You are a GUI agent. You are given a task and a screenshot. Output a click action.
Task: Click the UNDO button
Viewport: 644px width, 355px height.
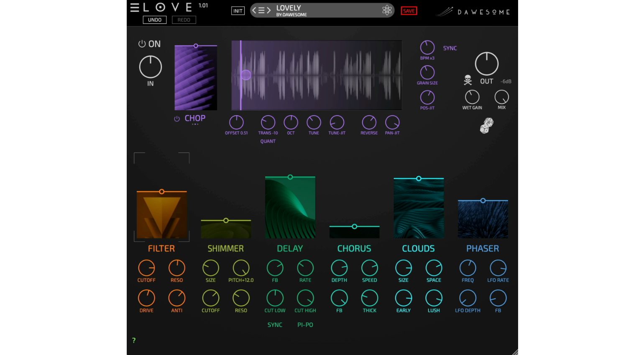155,20
